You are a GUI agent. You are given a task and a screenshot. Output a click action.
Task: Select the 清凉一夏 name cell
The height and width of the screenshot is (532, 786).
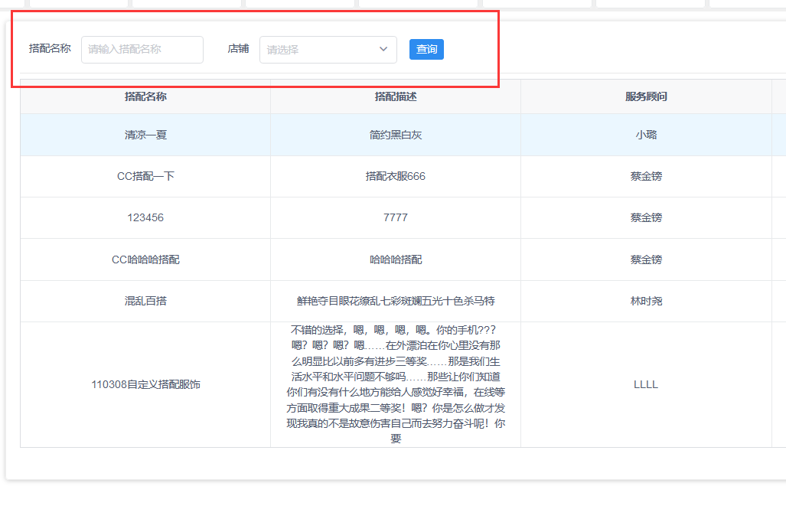145,135
